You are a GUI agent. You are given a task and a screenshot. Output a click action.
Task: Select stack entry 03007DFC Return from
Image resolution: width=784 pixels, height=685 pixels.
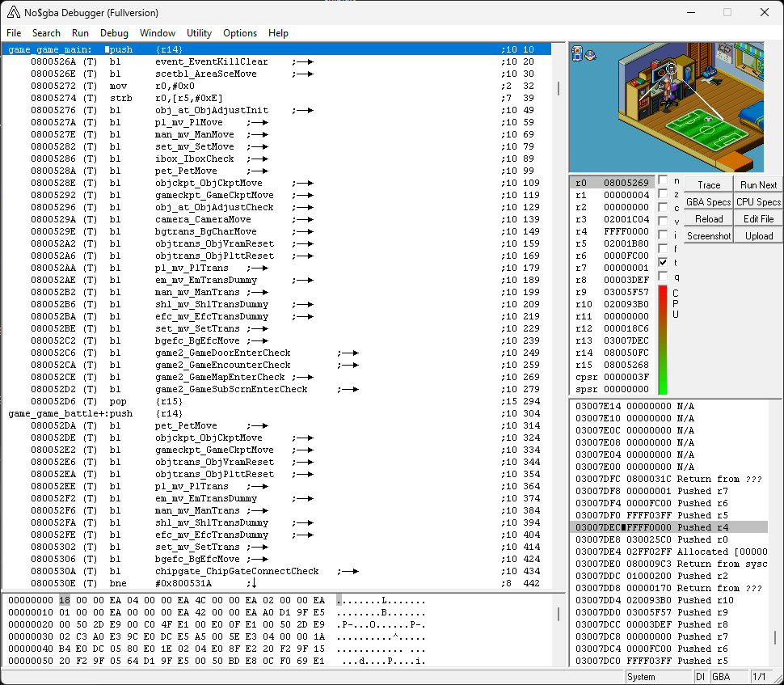coord(669,479)
